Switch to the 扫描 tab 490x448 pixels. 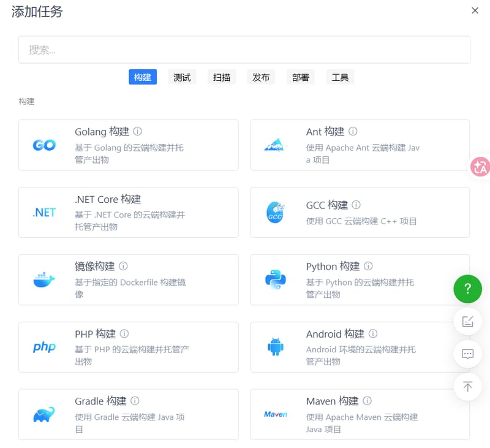(x=222, y=77)
